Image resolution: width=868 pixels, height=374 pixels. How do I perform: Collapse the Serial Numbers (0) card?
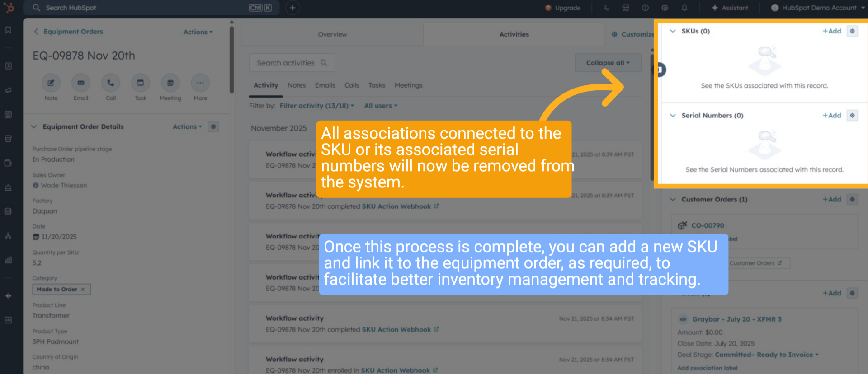pos(673,116)
